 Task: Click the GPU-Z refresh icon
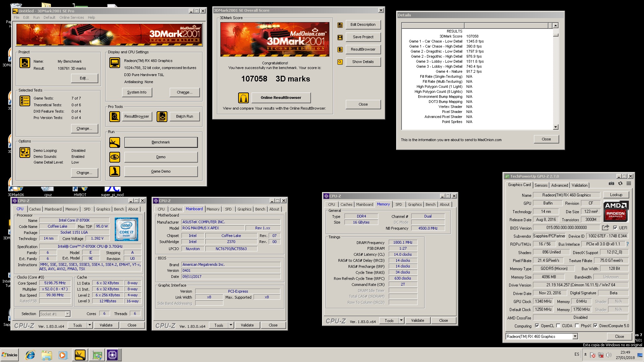[x=620, y=184]
